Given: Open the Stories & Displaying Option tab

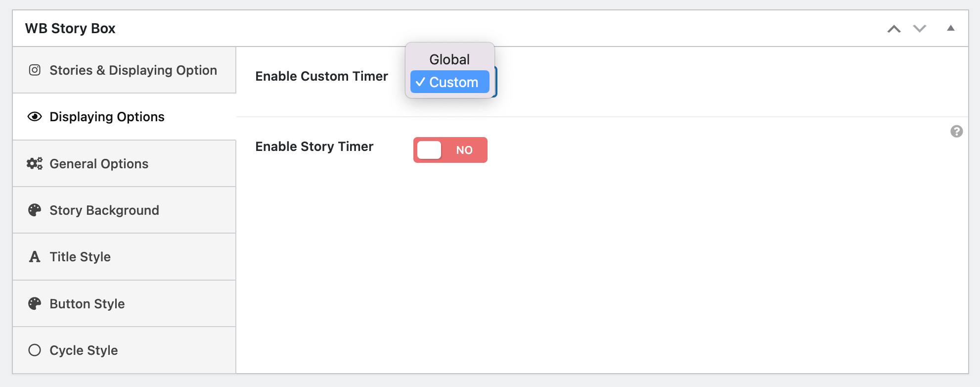Looking at the screenshot, I should (133, 70).
